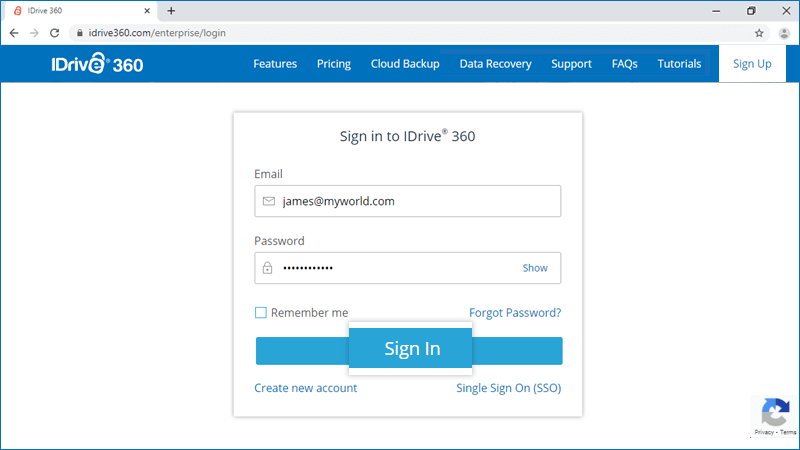Viewport: 800px width, 450px height.
Task: Choose Single Sign On (SSO)
Action: pyautogui.click(x=509, y=388)
